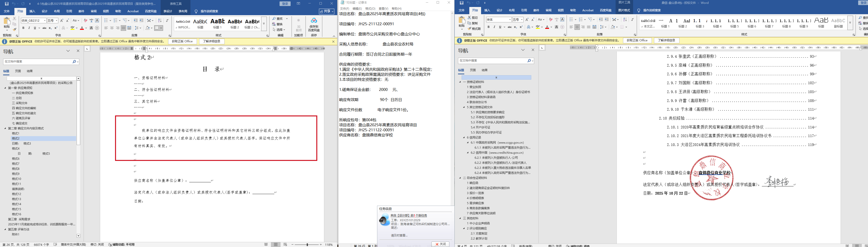
Task: Decrease indent in 4-5包 Word window
Action: (x=135, y=21)
